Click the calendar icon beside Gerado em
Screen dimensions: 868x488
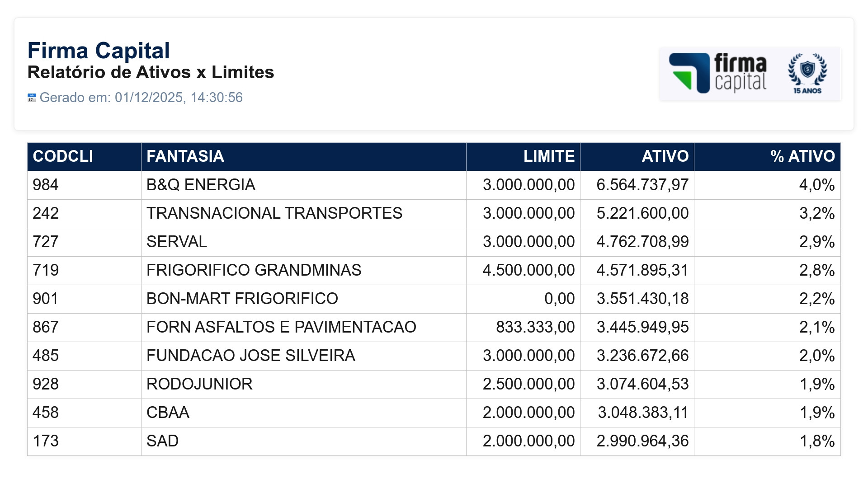click(32, 98)
